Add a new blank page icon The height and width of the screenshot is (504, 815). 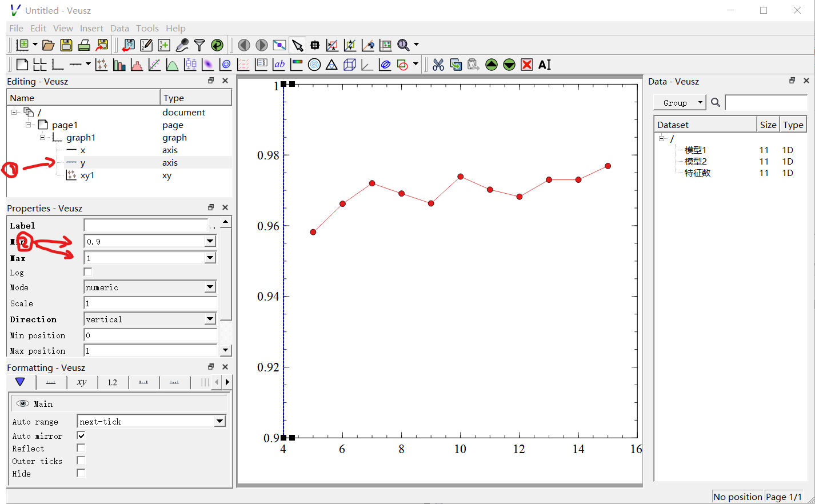click(x=22, y=65)
